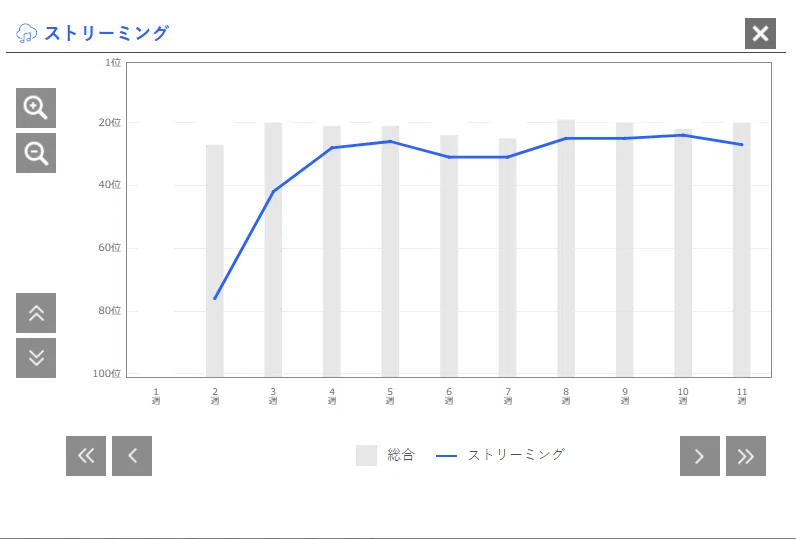Advance one week with the single right arrow
This screenshot has height=539, width=796.
[700, 456]
